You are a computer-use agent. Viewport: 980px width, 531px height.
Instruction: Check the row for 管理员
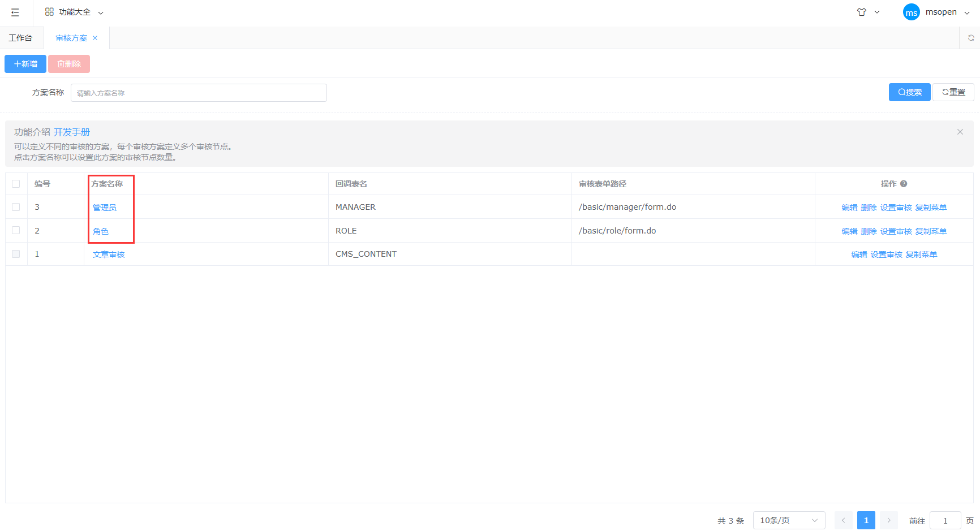(16, 207)
